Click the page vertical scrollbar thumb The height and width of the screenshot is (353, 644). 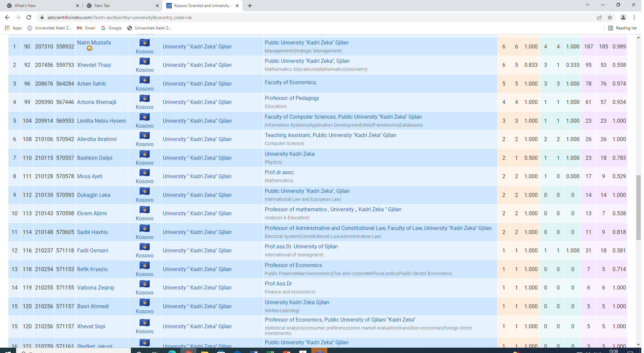click(638, 207)
